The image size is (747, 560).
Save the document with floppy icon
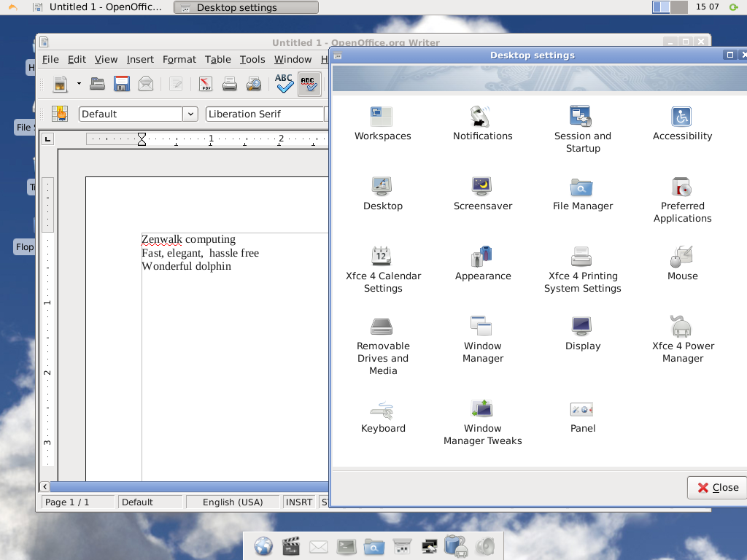[x=122, y=84]
